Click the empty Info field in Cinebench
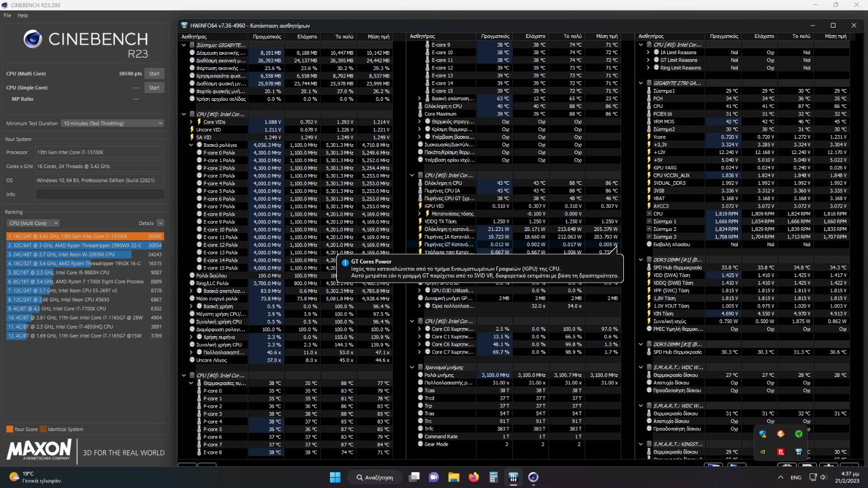868x488 pixels. 100,194
